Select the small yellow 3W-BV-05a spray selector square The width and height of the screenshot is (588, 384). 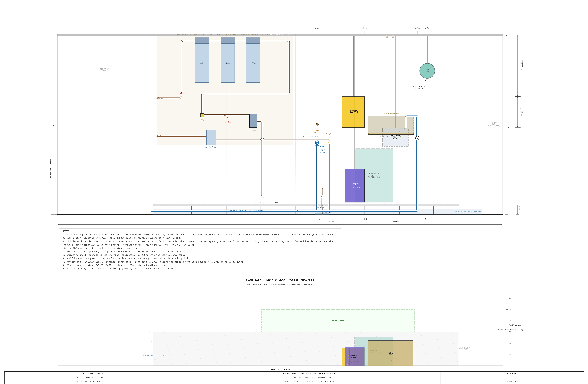click(x=329, y=143)
